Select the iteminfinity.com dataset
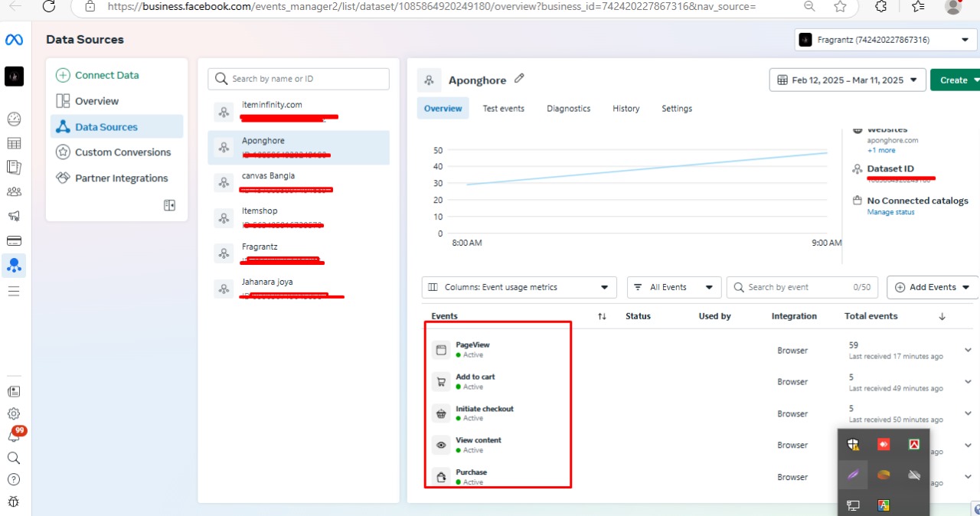980x516 pixels. click(299, 112)
